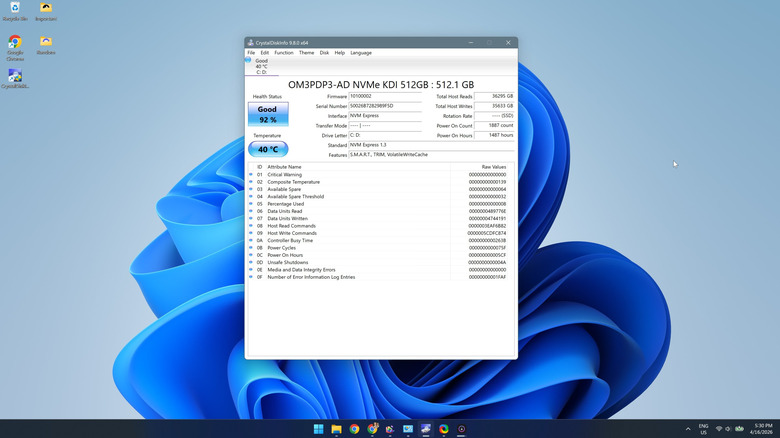
Task: Click the Interface NVM Express field
Action: pos(385,115)
